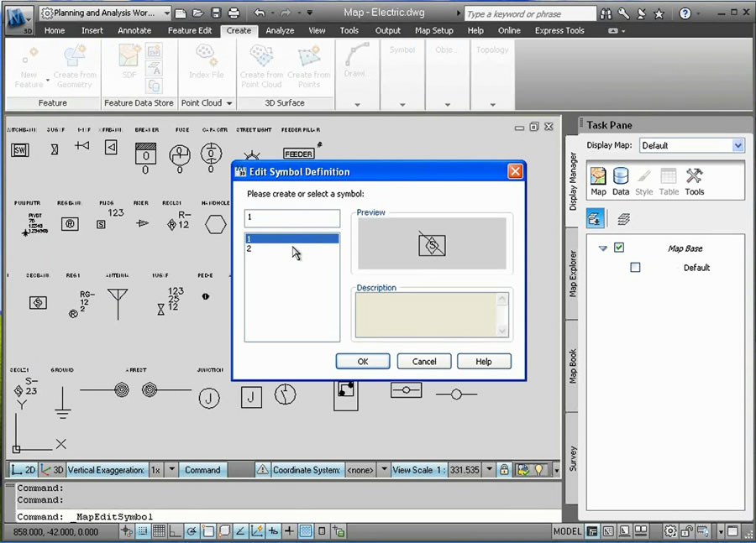Open the Home ribbon tab
The width and height of the screenshot is (756, 543).
click(x=55, y=30)
